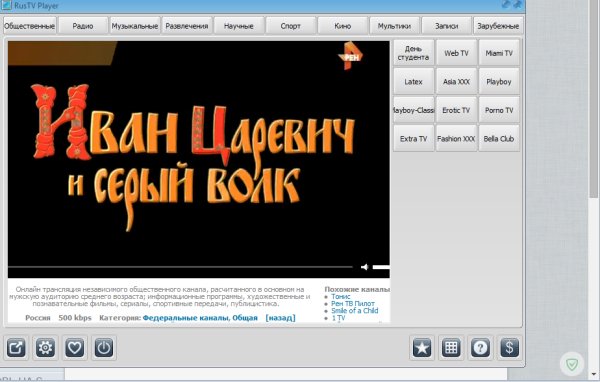Select the Научные category tab
Screen dimensions: 600x382
pyautogui.click(x=239, y=26)
